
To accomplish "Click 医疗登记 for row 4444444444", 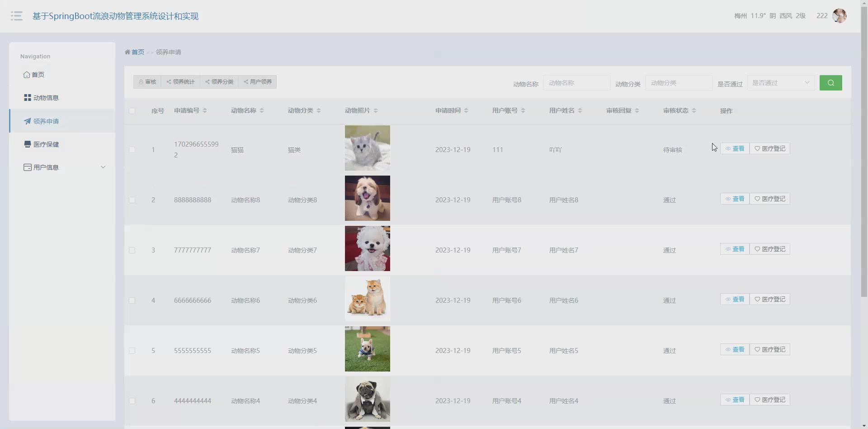I will coord(770,400).
